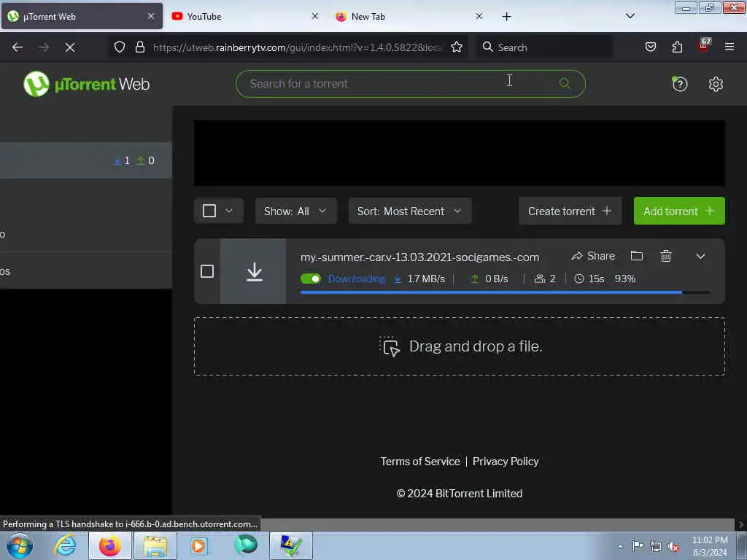747x560 pixels.
Task: Click the Drag and drop a file area
Action: click(460, 346)
